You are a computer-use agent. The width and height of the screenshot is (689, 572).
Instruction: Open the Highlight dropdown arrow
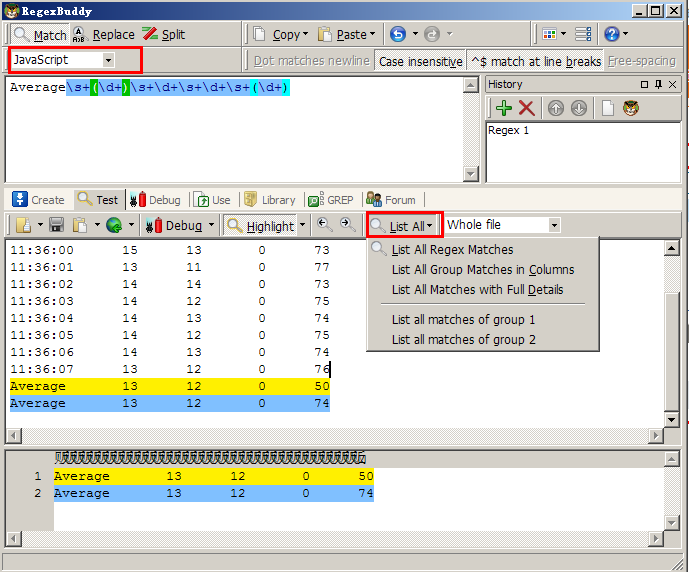click(x=302, y=225)
